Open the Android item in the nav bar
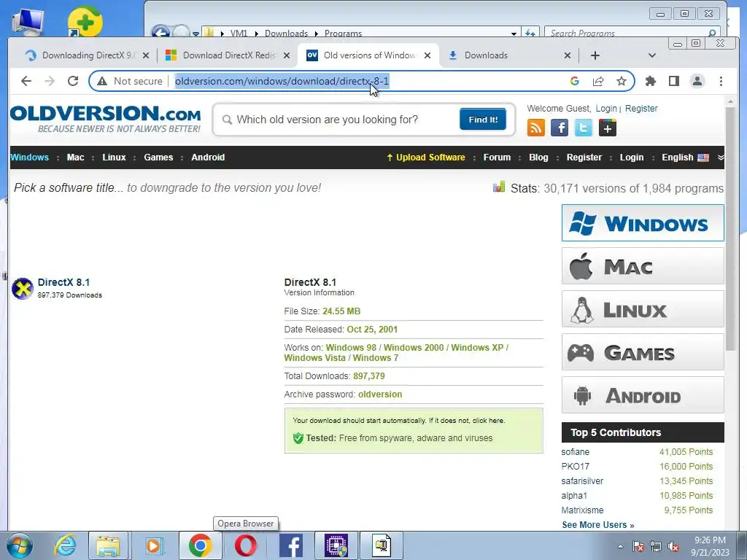The image size is (747, 560). click(208, 157)
